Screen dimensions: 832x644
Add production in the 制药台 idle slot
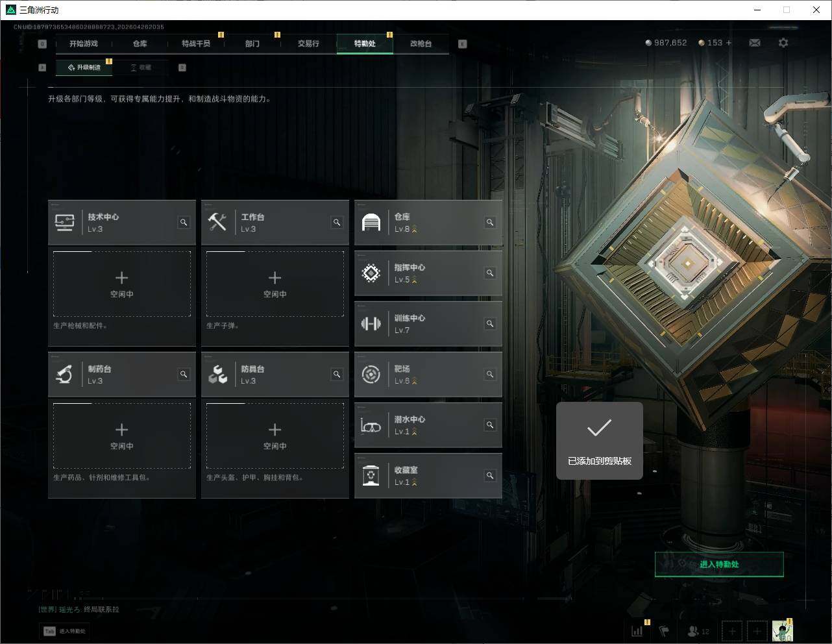(122, 436)
